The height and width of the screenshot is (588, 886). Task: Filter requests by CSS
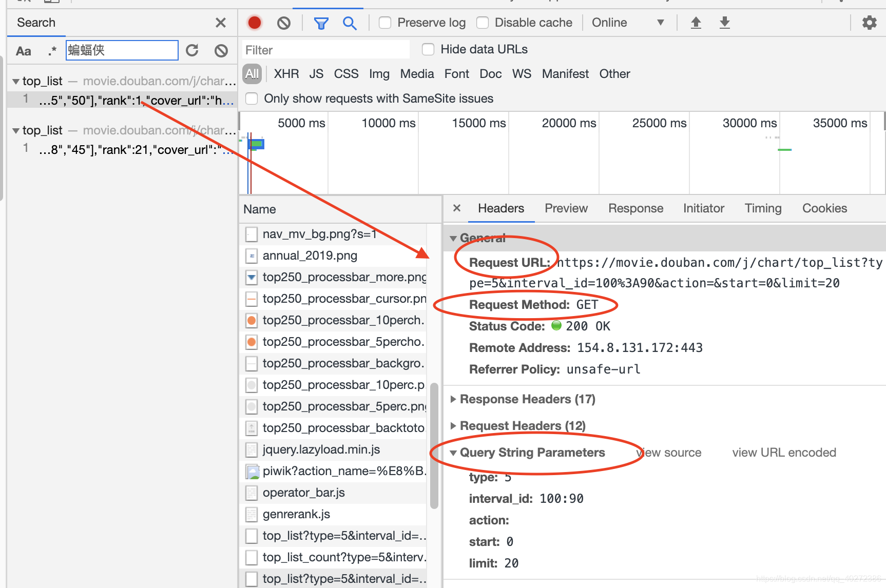(x=346, y=74)
